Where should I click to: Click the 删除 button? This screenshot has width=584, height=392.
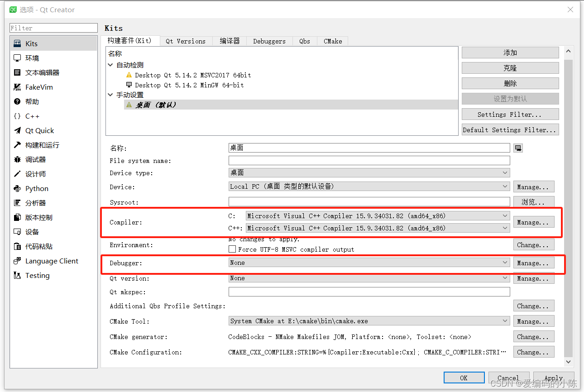click(x=510, y=83)
